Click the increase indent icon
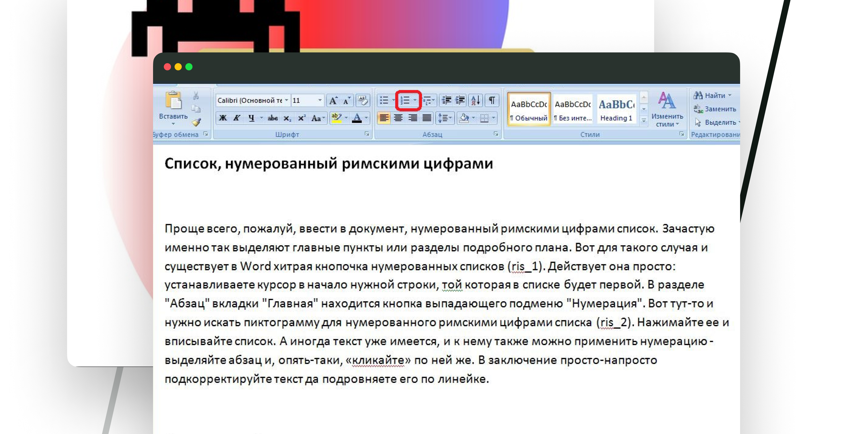Image resolution: width=868 pixels, height=434 pixels. click(460, 100)
